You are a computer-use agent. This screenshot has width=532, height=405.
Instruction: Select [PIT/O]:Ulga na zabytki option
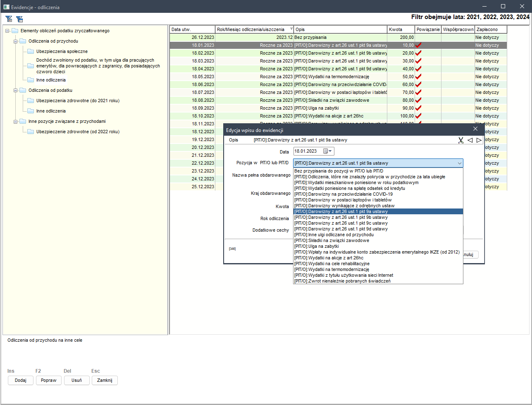[378, 246]
